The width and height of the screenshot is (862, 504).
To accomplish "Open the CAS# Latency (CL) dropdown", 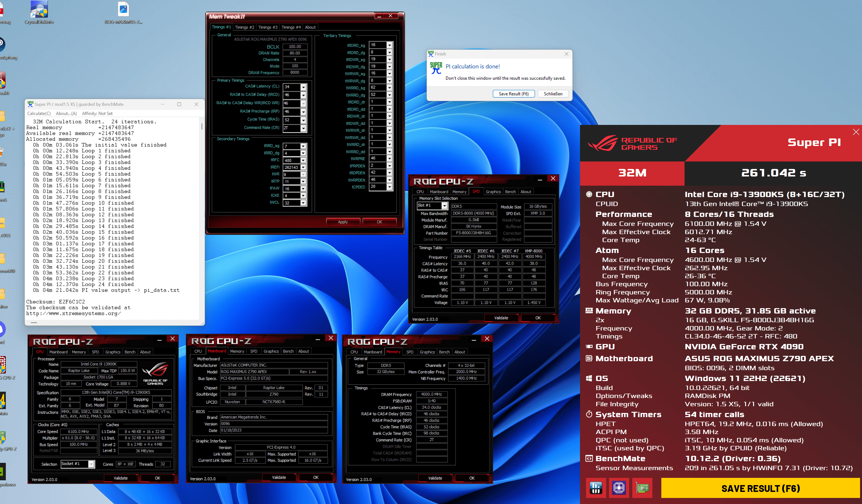I will click(303, 87).
